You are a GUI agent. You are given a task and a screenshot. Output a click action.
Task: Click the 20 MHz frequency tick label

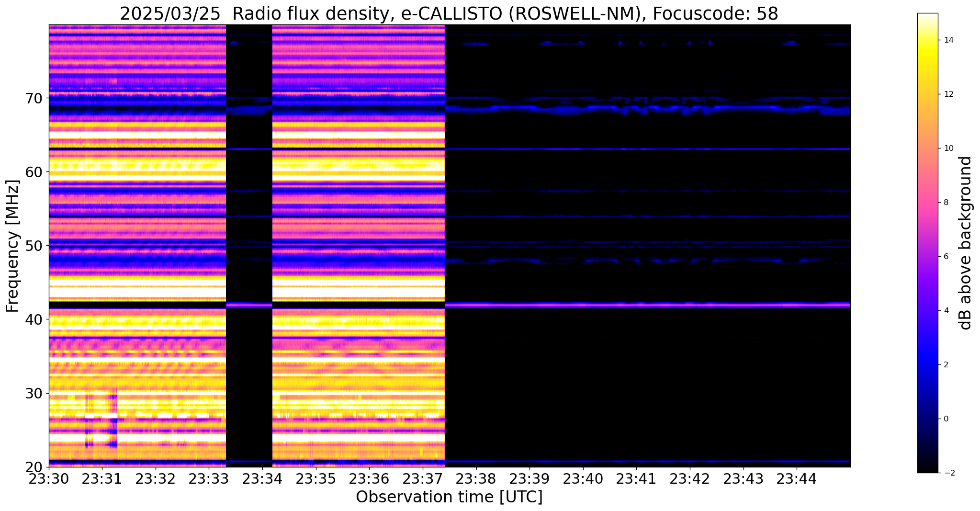click(34, 467)
